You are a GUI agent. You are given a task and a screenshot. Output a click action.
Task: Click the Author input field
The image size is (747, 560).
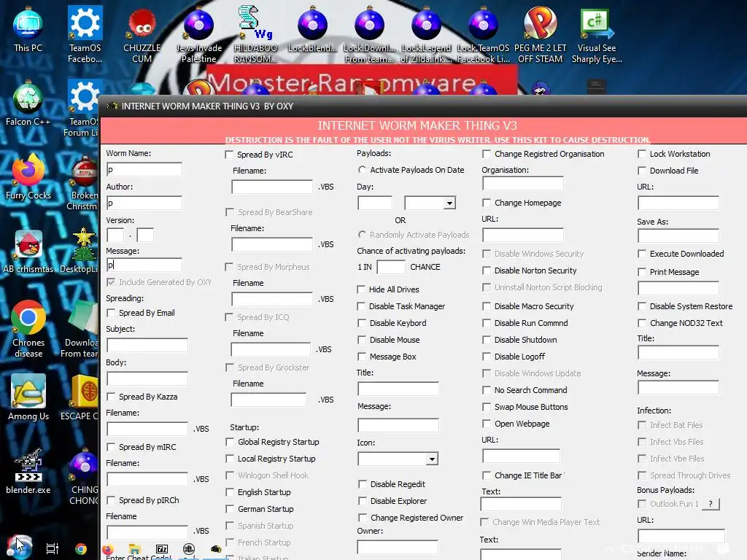click(x=144, y=203)
